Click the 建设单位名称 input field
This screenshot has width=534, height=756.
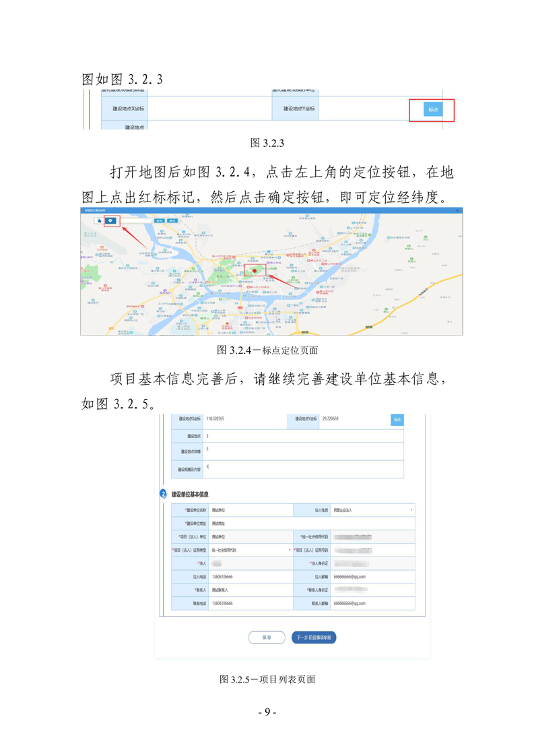point(251,509)
